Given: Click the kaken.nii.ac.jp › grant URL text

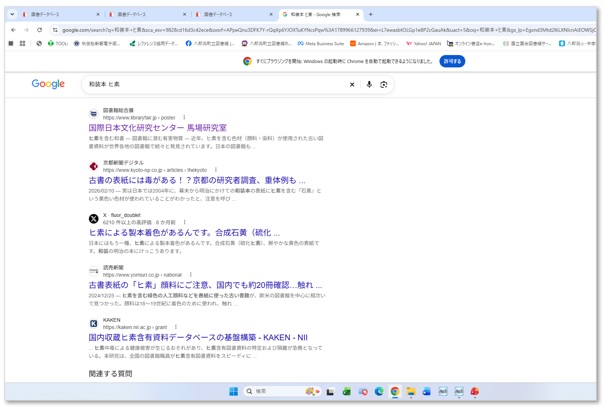Looking at the screenshot, I should click(x=135, y=327).
